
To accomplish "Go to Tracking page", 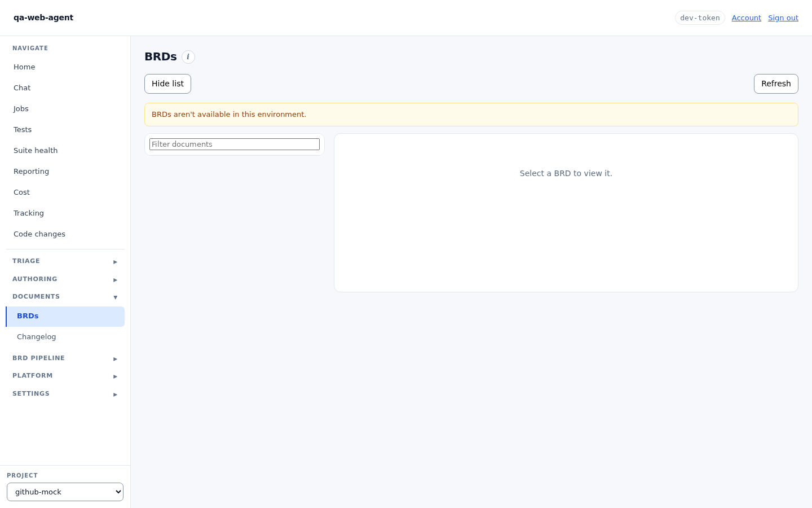I will [65, 213].
